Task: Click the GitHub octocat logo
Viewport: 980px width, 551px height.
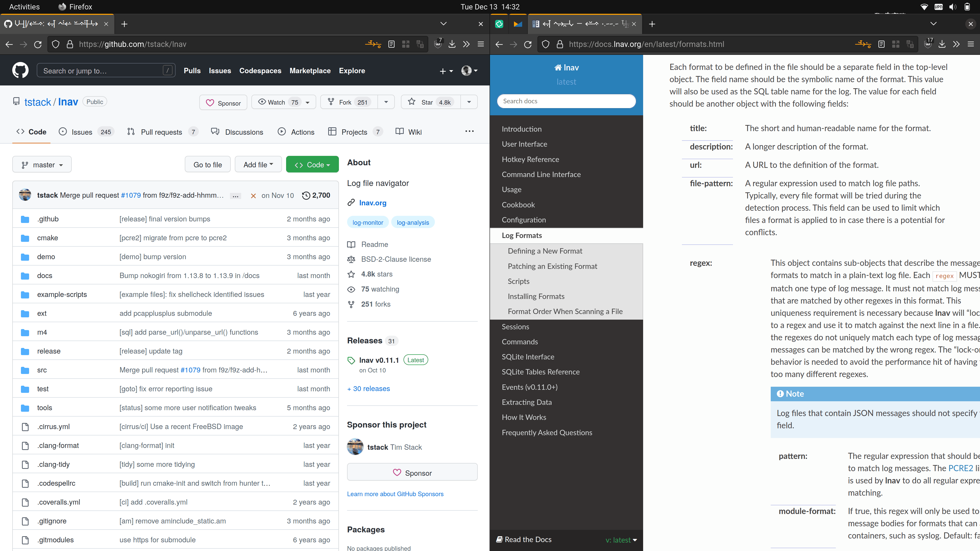Action: (x=20, y=70)
